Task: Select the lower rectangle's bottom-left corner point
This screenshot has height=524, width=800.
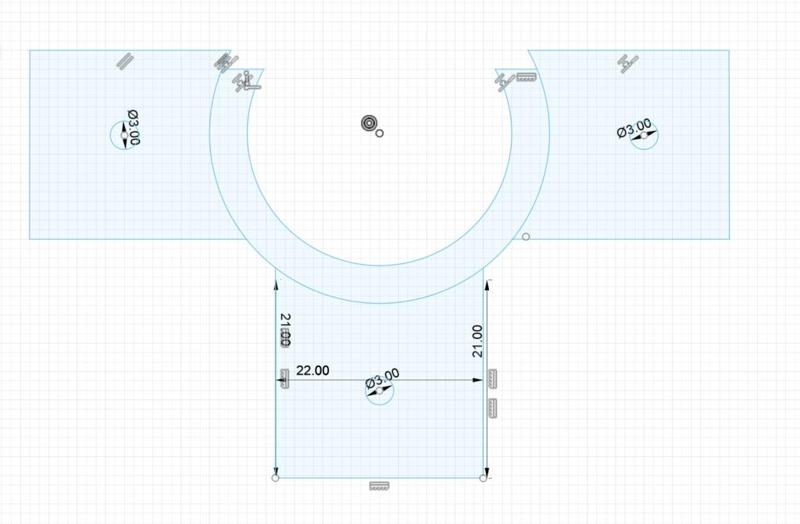Action: [x=276, y=478]
